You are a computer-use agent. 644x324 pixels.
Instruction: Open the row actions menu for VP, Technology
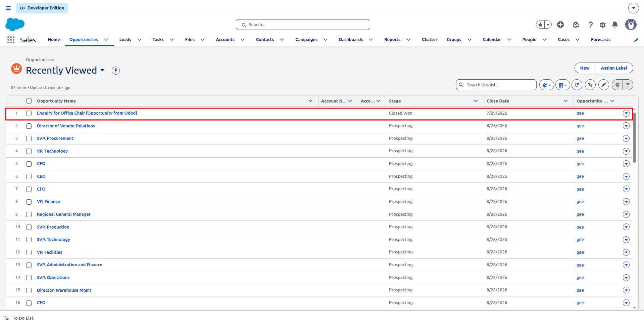(626, 151)
